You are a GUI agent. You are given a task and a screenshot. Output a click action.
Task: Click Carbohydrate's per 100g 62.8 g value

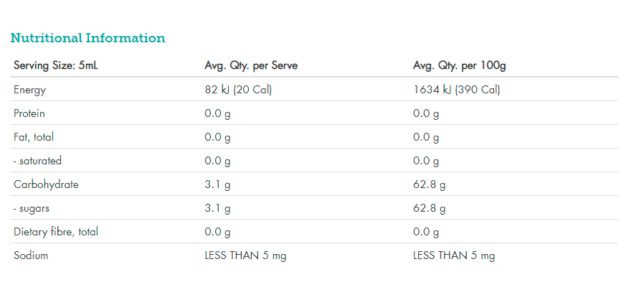[429, 184]
